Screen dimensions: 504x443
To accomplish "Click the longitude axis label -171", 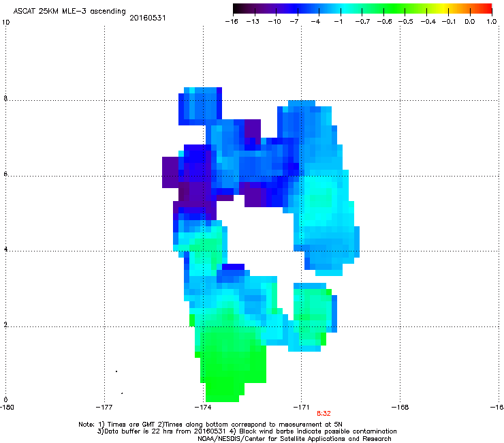I will click(301, 408).
